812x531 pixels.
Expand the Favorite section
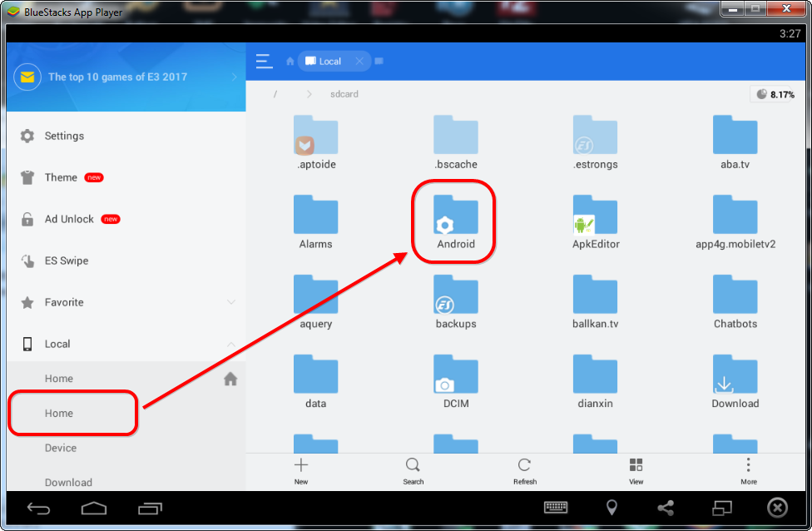(231, 302)
